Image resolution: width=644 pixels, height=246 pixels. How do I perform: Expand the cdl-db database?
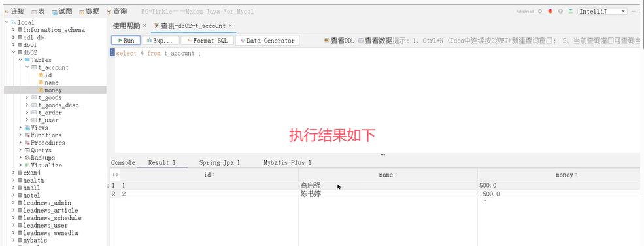click(14, 37)
